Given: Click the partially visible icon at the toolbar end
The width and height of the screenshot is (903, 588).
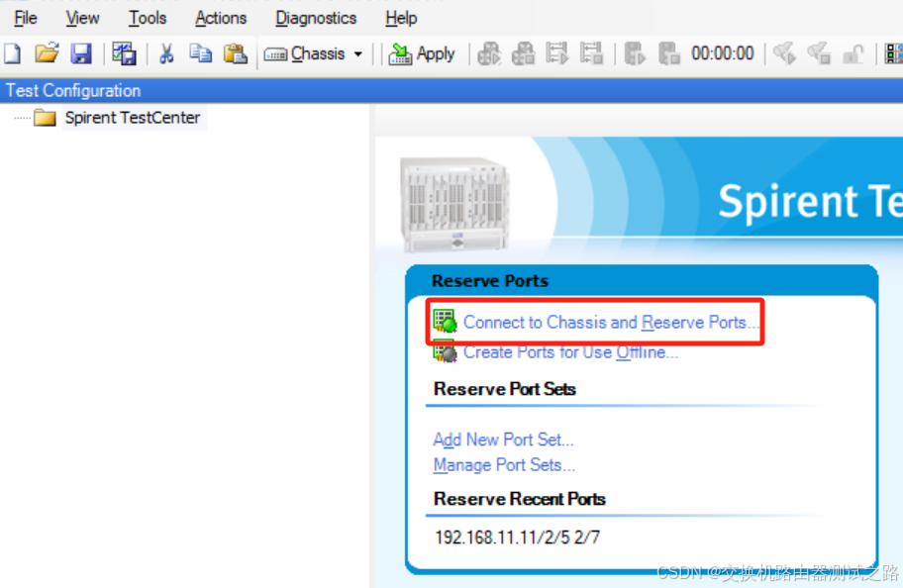Looking at the screenshot, I should point(894,54).
